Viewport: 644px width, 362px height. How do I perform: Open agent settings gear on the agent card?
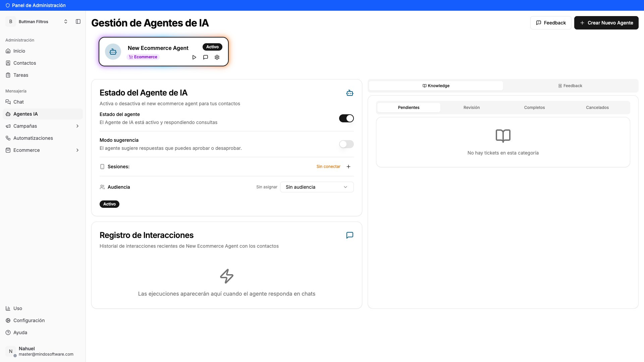coord(217,57)
